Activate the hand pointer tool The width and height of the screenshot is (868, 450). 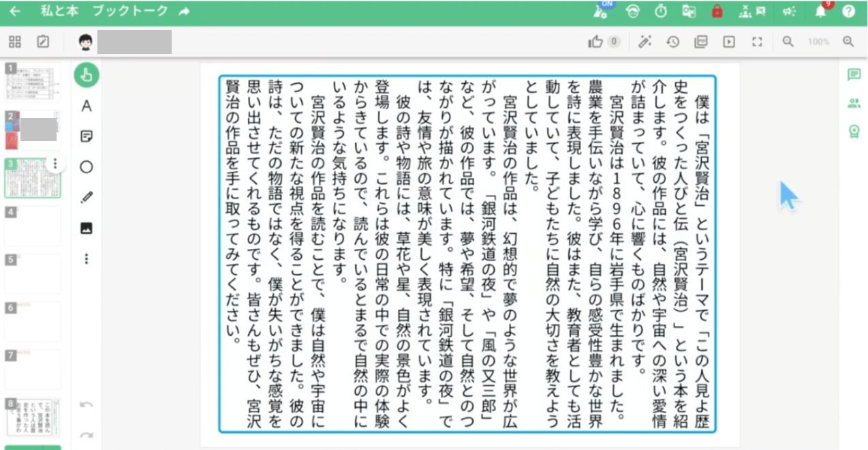[87, 75]
